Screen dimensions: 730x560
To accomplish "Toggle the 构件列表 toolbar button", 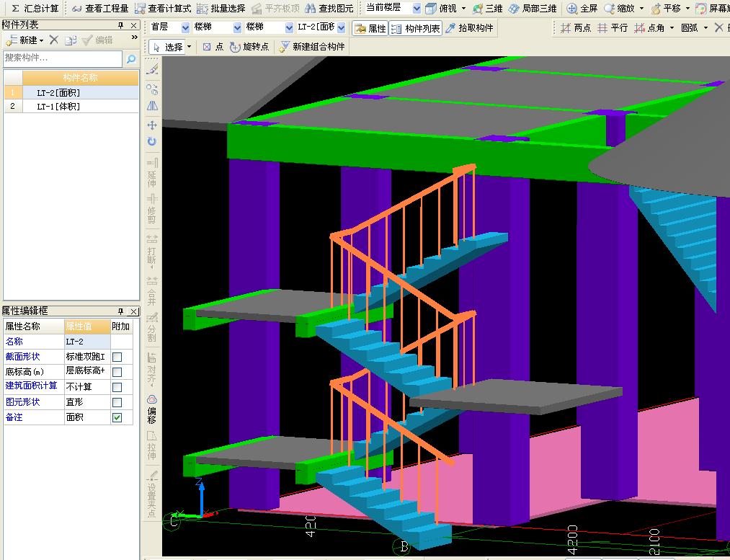I will 416,28.
